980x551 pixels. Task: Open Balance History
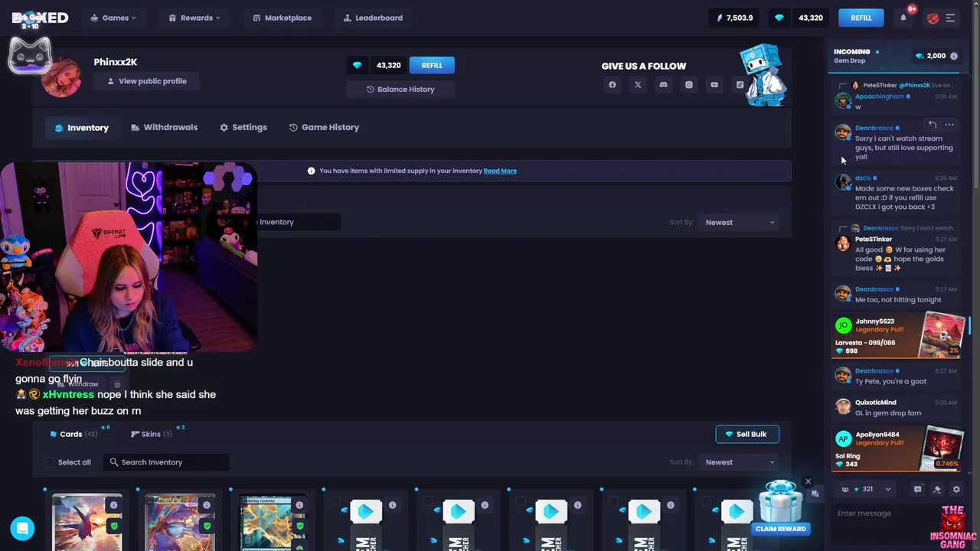click(x=400, y=90)
